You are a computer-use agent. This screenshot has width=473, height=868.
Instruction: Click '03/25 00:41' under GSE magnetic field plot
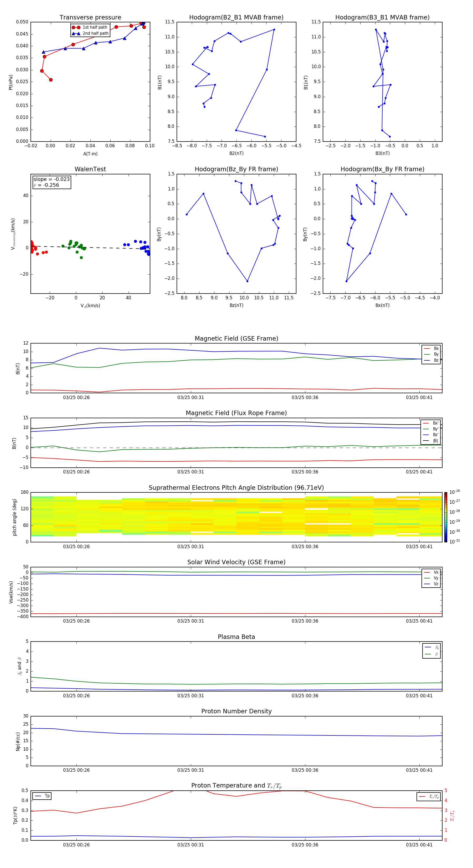[419, 398]
